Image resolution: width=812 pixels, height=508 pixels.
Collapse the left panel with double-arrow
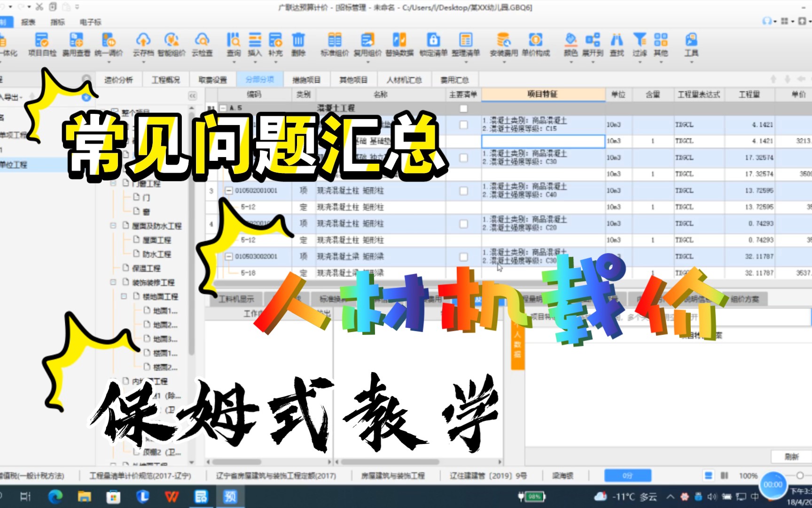coord(193,95)
